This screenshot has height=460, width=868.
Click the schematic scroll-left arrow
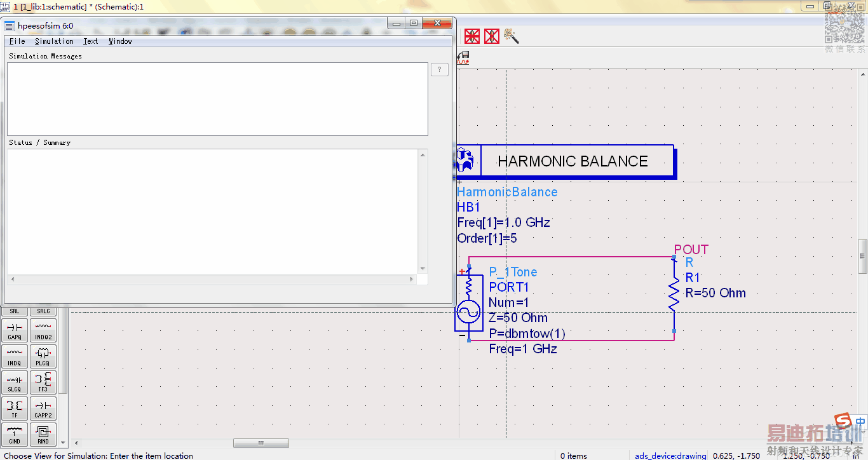pos(76,443)
